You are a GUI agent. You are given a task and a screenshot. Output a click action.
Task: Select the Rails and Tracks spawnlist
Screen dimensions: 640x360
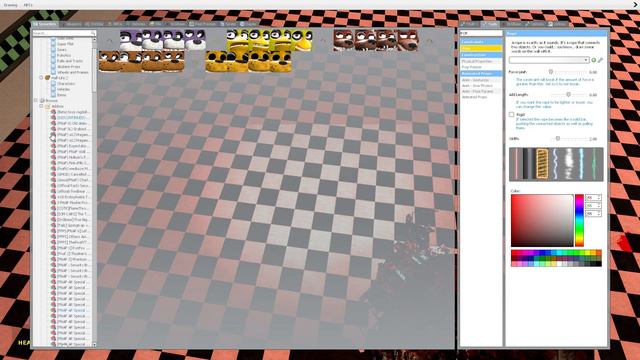click(x=69, y=61)
